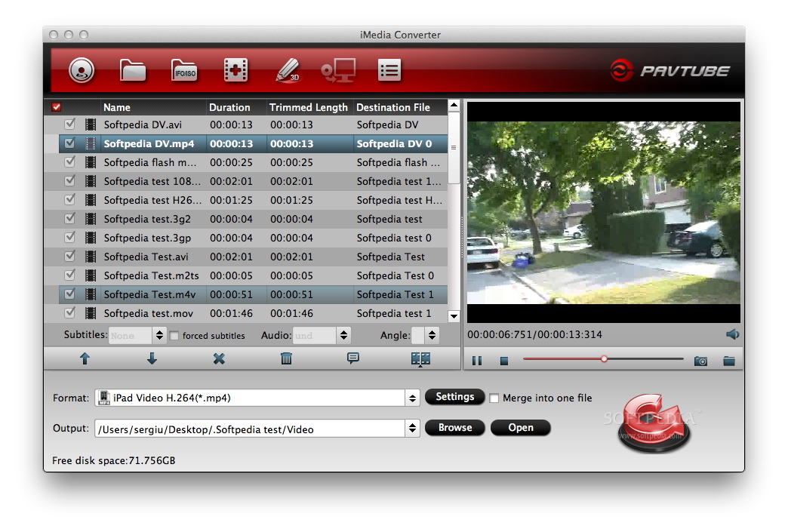This screenshot has height=532, width=788.
Task: Click the split video icon
Action: click(x=420, y=359)
